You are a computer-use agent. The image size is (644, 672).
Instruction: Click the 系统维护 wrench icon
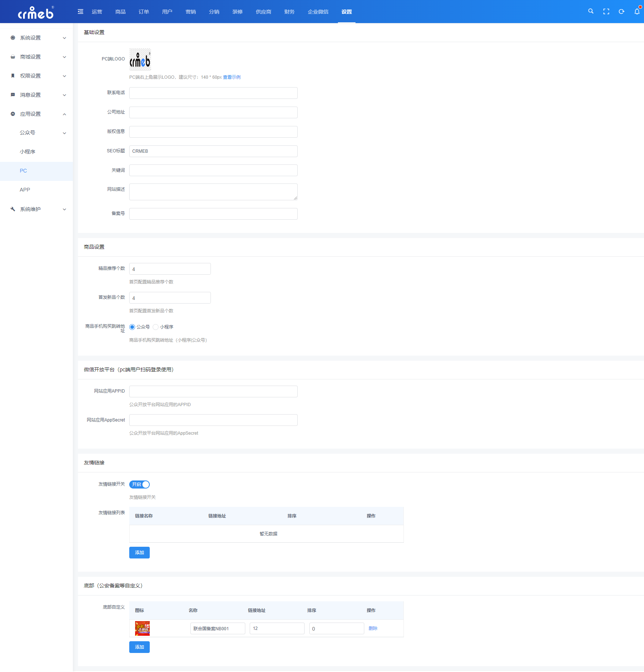[x=13, y=209]
